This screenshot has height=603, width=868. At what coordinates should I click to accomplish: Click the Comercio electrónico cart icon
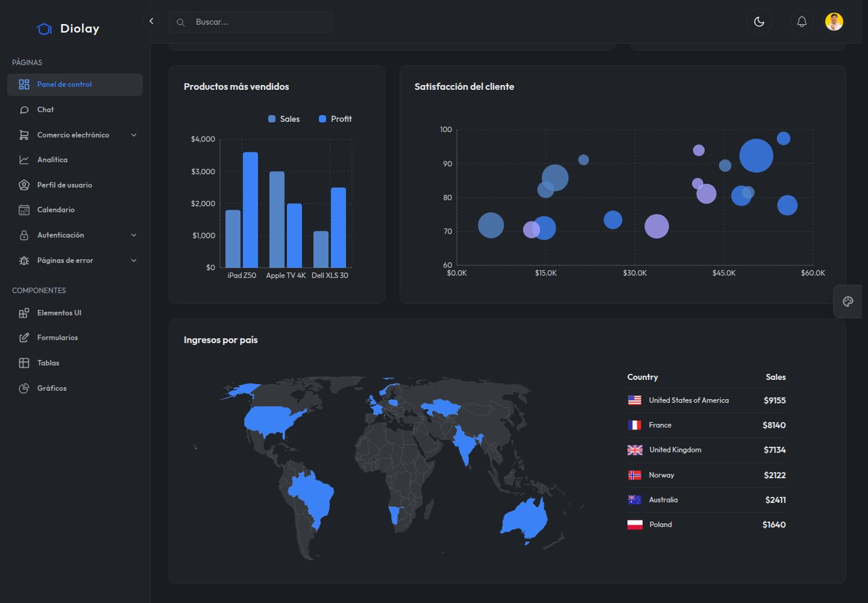(24, 135)
